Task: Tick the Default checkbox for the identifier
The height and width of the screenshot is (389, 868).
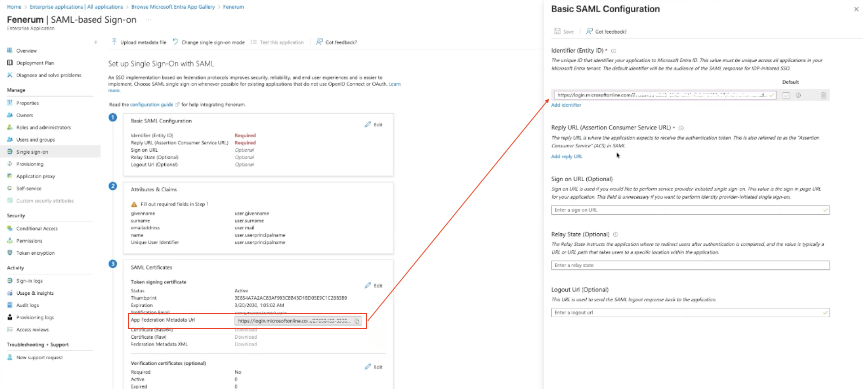Action: point(786,96)
